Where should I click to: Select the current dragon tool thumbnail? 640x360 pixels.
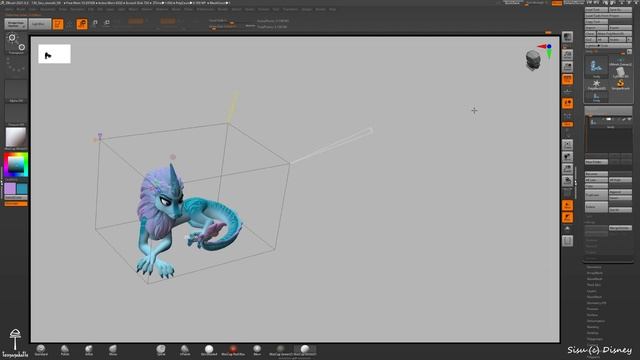click(596, 67)
